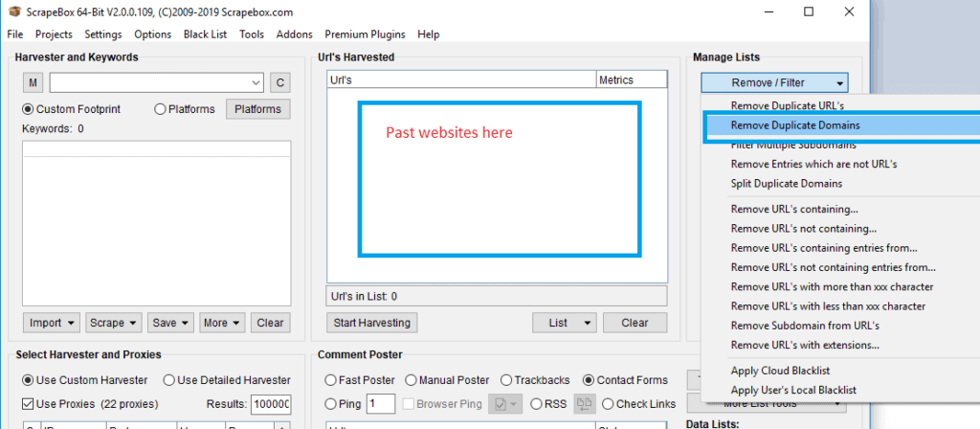The width and height of the screenshot is (980, 429).
Task: Minimize the ScrapeBox window
Action: [768, 11]
